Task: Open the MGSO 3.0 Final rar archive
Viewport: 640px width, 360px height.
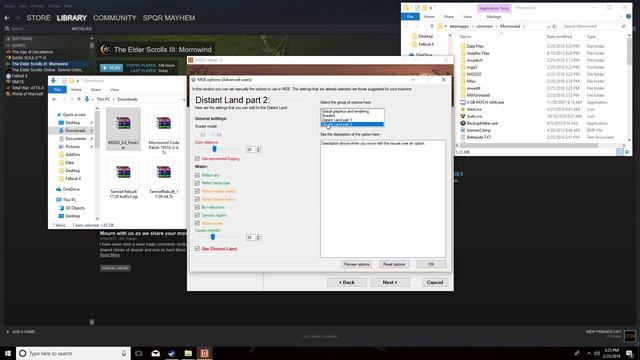Action: click(x=123, y=129)
